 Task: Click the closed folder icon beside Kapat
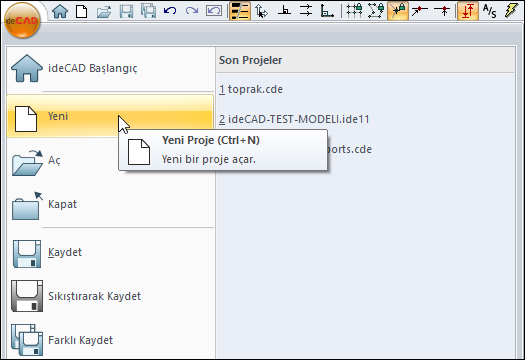(27, 206)
